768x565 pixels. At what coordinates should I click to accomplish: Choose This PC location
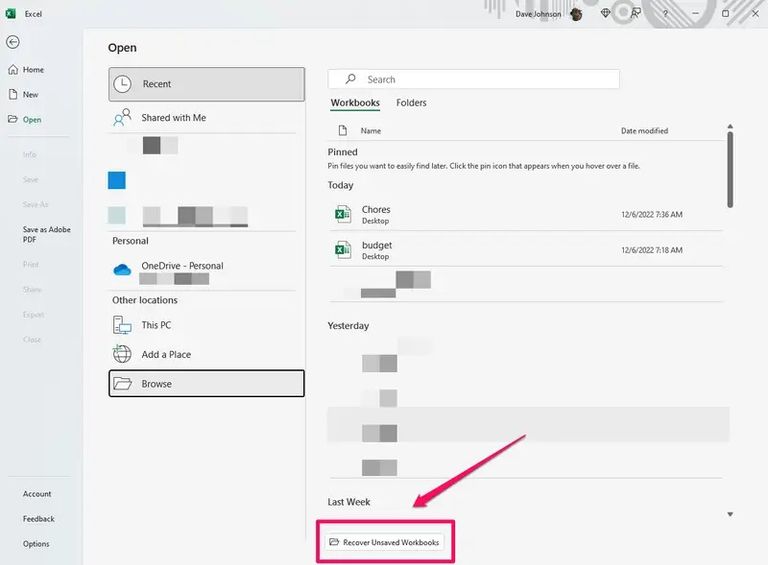[x=156, y=325]
